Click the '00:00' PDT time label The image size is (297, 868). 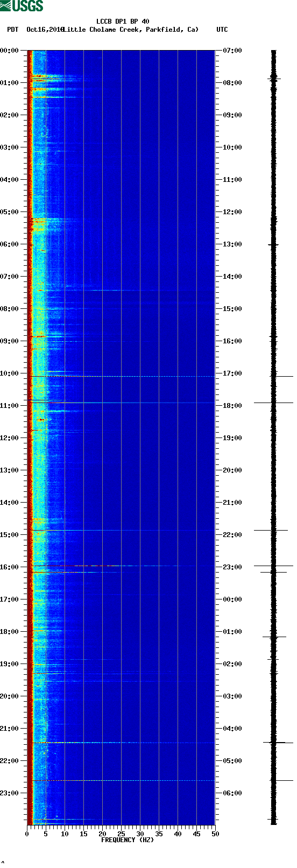[9, 51]
